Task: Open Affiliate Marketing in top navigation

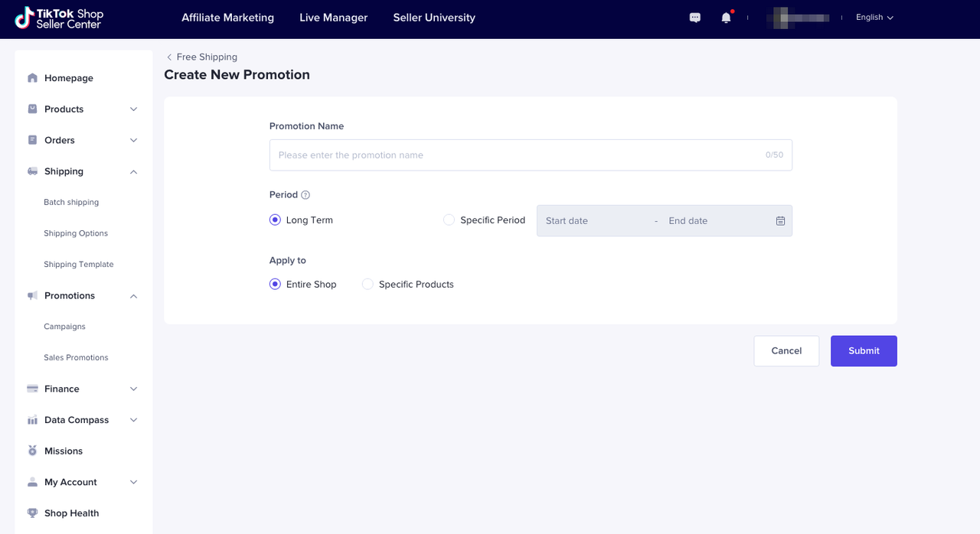Action: pos(227,18)
